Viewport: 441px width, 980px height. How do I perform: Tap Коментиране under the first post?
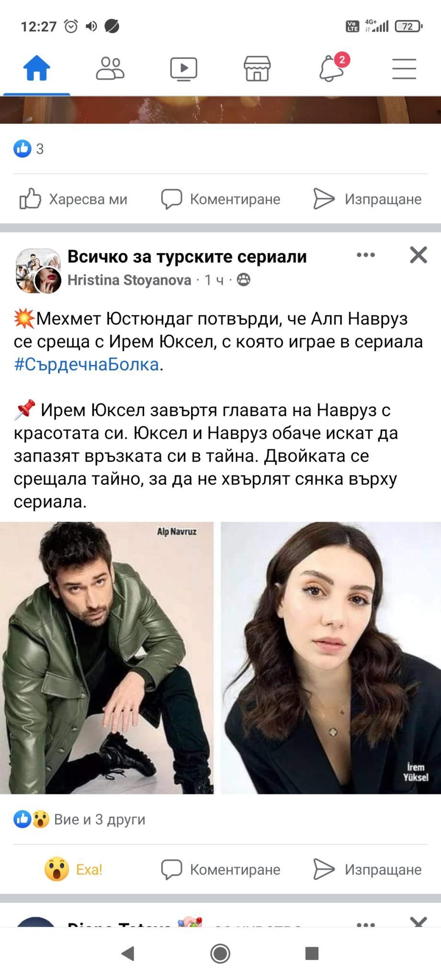pyautogui.click(x=221, y=199)
